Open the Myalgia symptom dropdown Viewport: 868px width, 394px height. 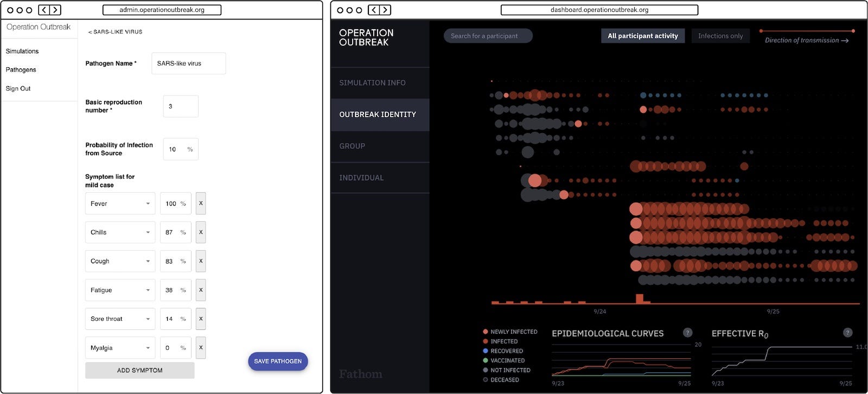[x=120, y=348]
